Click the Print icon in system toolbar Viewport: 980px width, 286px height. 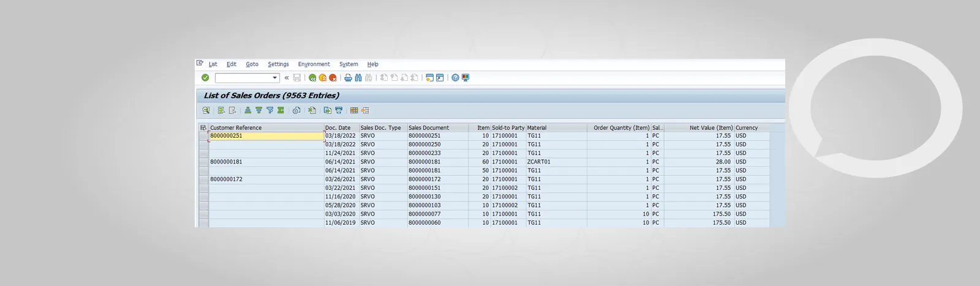[x=348, y=78]
